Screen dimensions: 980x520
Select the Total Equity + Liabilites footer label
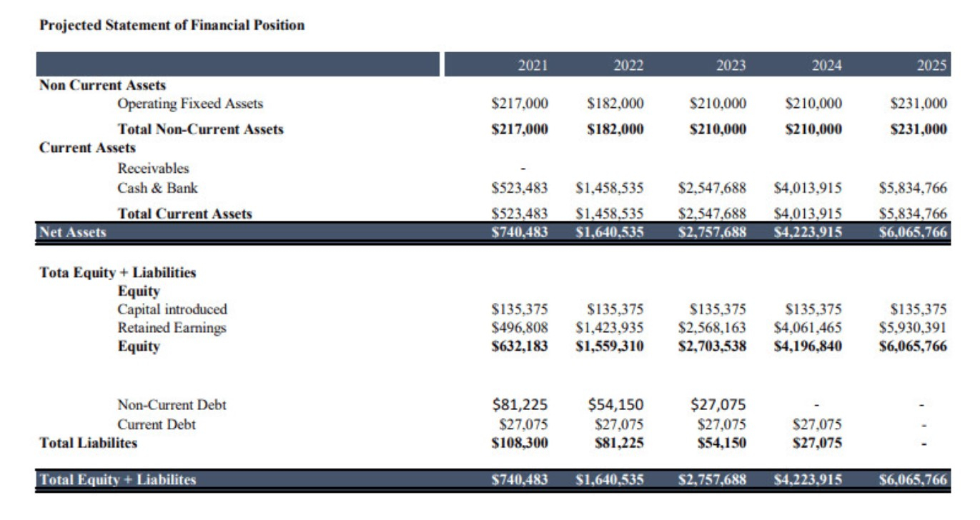[x=117, y=480]
